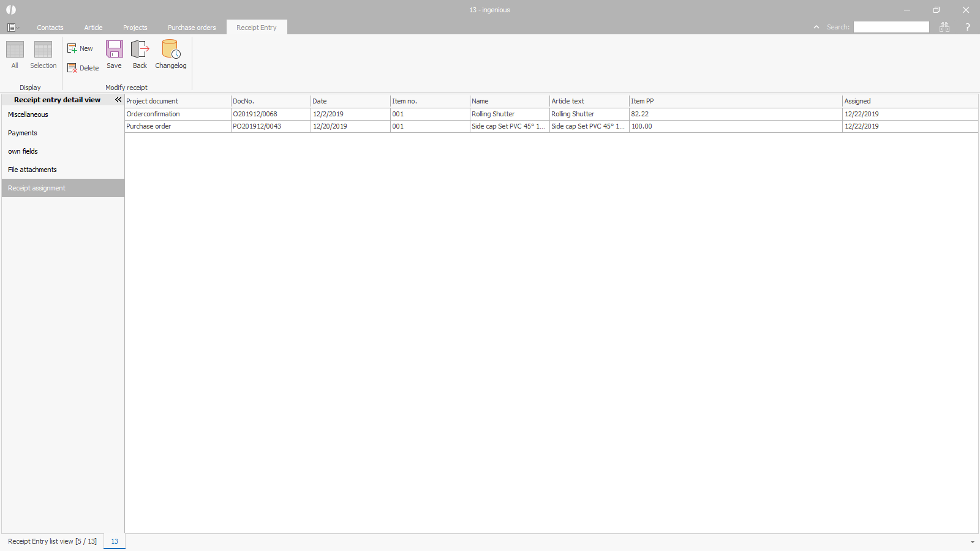Screen dimensions: 980x551
Task: Delete the current receipt
Action: [83, 68]
